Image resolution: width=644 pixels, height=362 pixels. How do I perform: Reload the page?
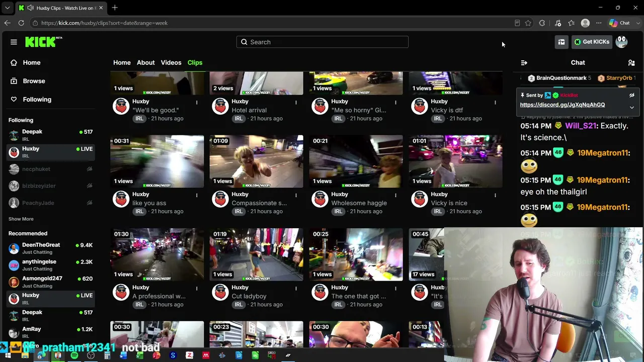21,23
